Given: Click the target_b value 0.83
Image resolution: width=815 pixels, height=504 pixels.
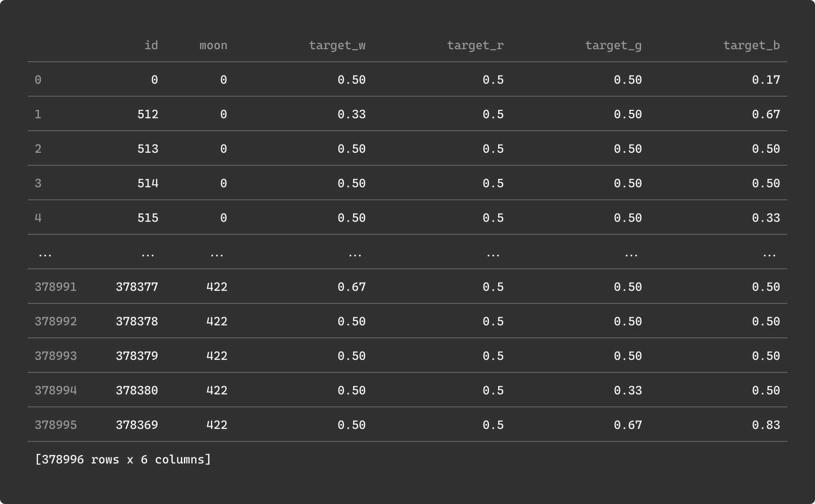Looking at the screenshot, I should pos(766,425).
